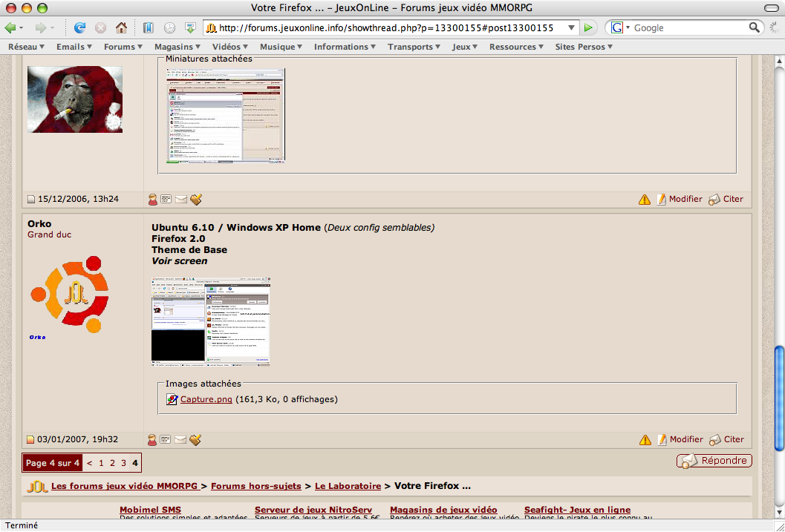Open Seafight- Jeux en ligne ad link
The height and width of the screenshot is (532, 785).
577,510
